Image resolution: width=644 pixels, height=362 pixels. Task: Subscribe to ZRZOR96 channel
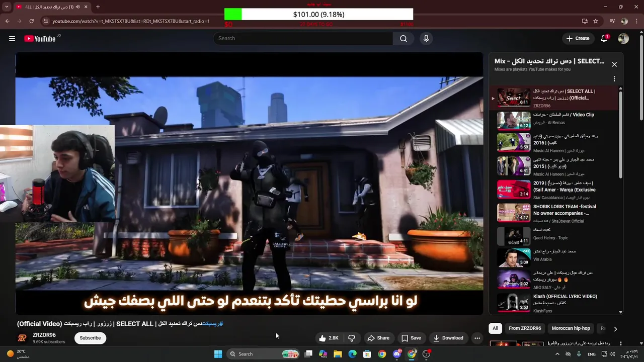point(90,338)
